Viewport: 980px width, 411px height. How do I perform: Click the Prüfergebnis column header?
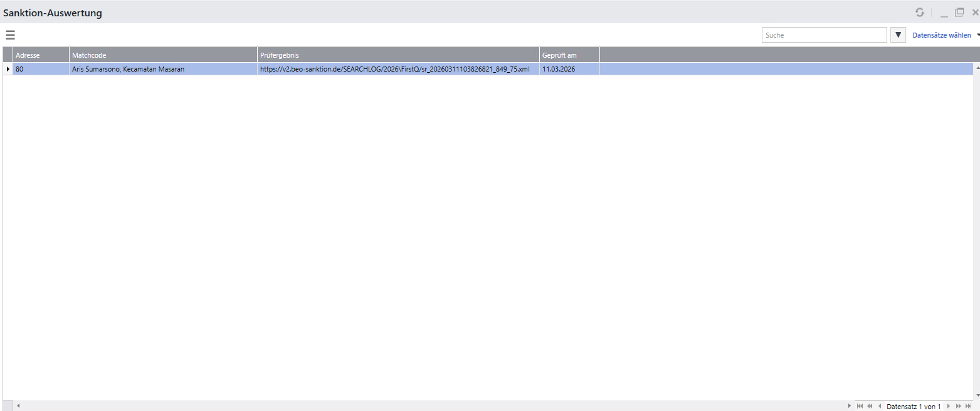click(398, 55)
